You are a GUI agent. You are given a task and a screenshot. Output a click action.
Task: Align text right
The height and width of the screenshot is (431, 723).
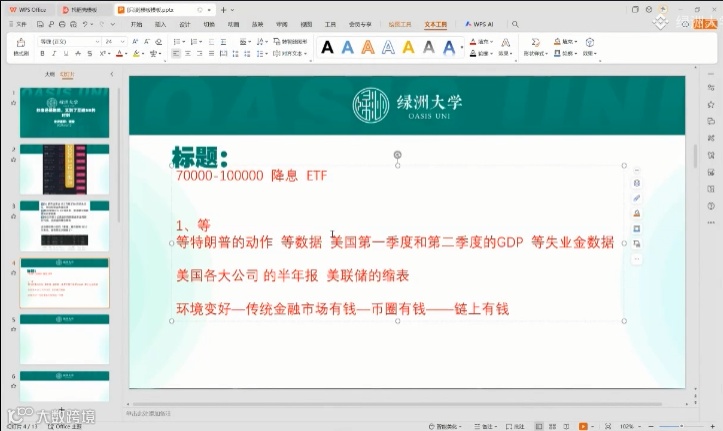click(199, 54)
